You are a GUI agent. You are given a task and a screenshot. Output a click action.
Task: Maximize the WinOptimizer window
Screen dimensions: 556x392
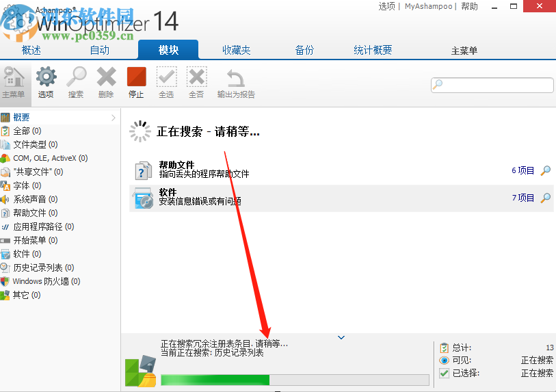pos(514,6)
